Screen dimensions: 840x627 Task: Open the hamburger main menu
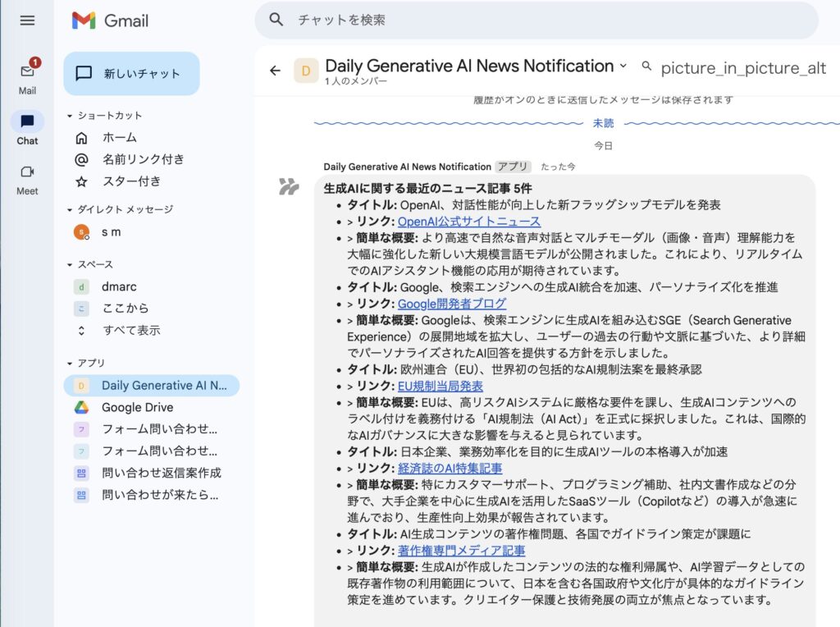tap(27, 21)
